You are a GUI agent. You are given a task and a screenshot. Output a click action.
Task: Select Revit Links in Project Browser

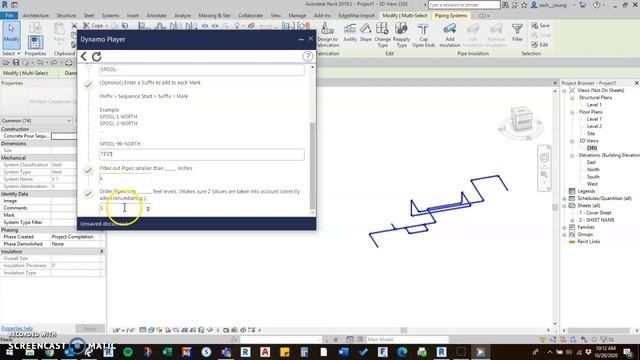589,242
